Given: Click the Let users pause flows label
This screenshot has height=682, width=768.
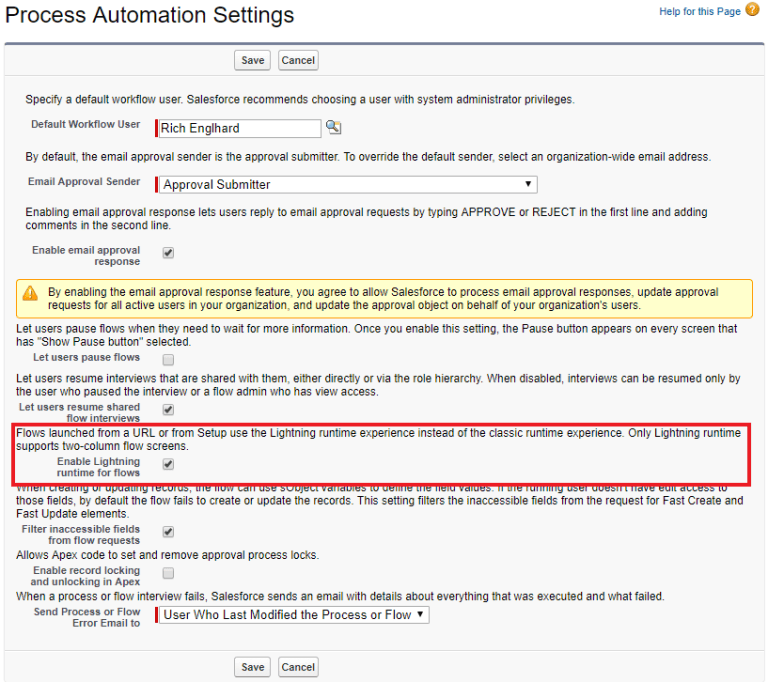Looking at the screenshot, I should pyautogui.click(x=87, y=358).
